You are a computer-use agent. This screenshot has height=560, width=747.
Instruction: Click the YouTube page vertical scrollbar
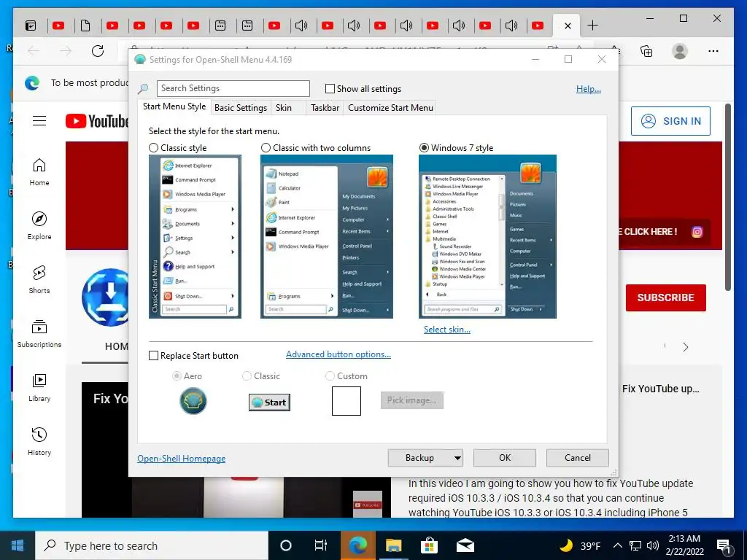coord(727,196)
